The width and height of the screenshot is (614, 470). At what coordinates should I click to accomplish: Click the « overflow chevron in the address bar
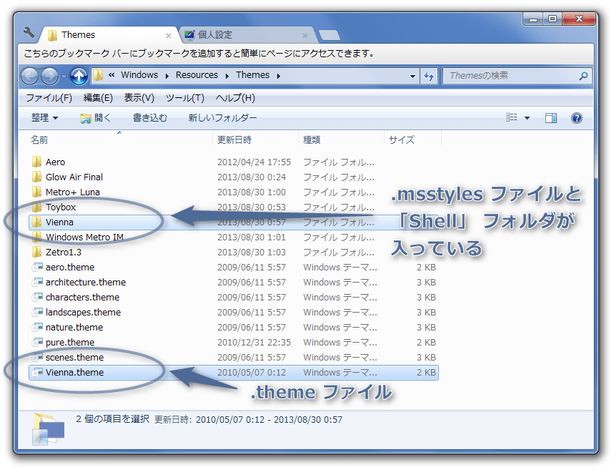click(112, 75)
